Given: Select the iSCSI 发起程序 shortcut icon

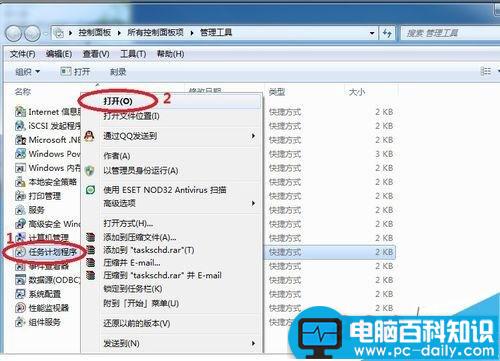Looking at the screenshot, I should [20, 126].
